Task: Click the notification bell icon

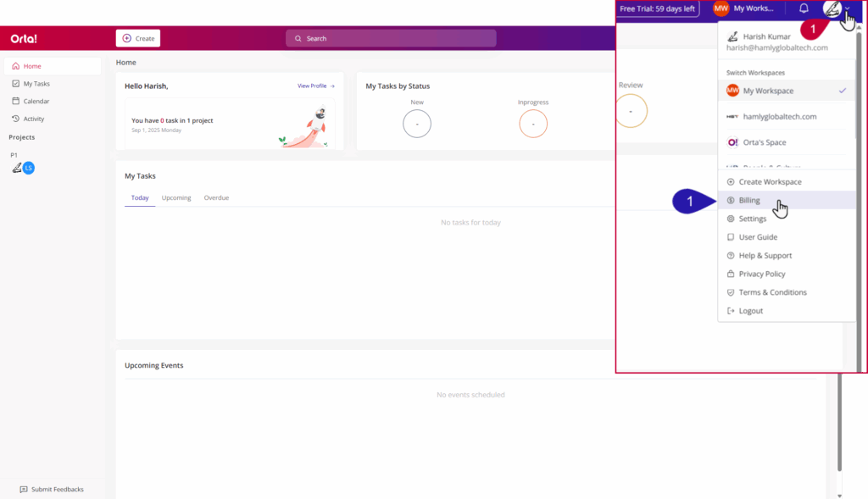Action: (x=804, y=8)
